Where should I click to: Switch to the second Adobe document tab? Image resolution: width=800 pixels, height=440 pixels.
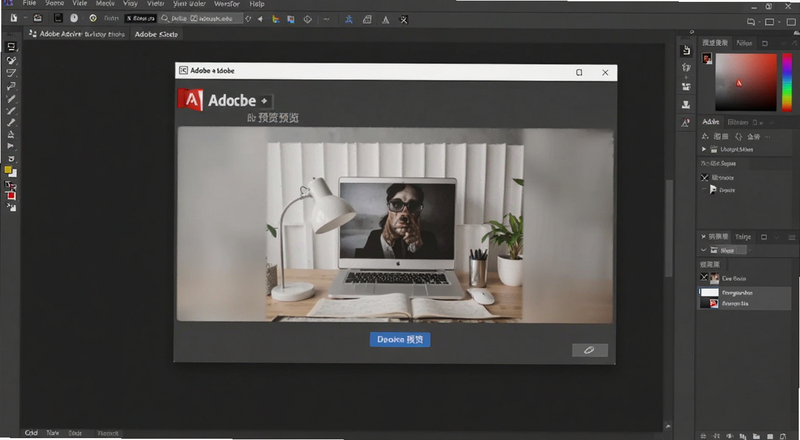tap(156, 34)
